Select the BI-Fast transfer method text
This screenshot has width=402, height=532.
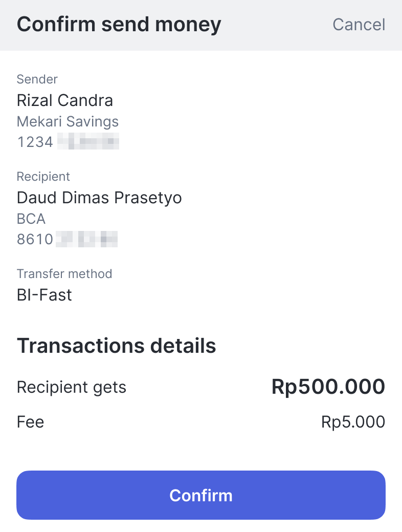point(44,295)
